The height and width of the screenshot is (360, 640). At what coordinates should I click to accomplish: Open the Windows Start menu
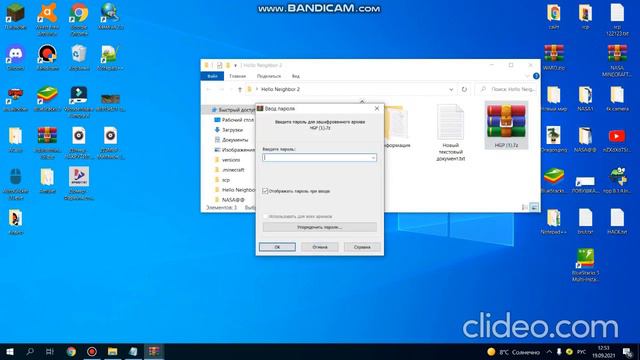[x=10, y=352]
